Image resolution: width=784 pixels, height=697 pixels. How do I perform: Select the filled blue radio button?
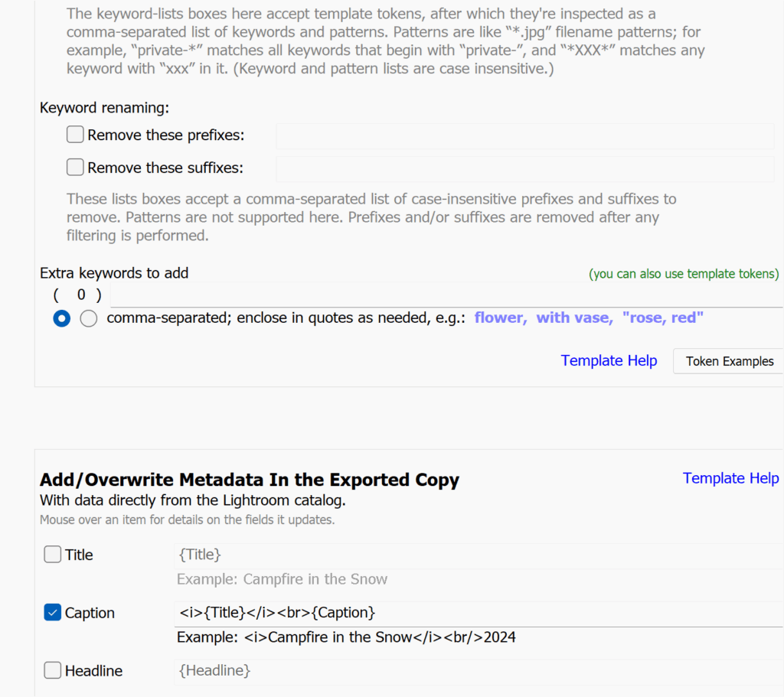tap(62, 319)
